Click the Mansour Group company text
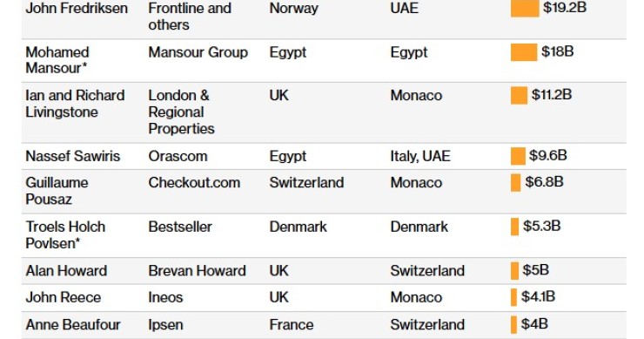Screen dimensions: 644x339 coord(198,52)
